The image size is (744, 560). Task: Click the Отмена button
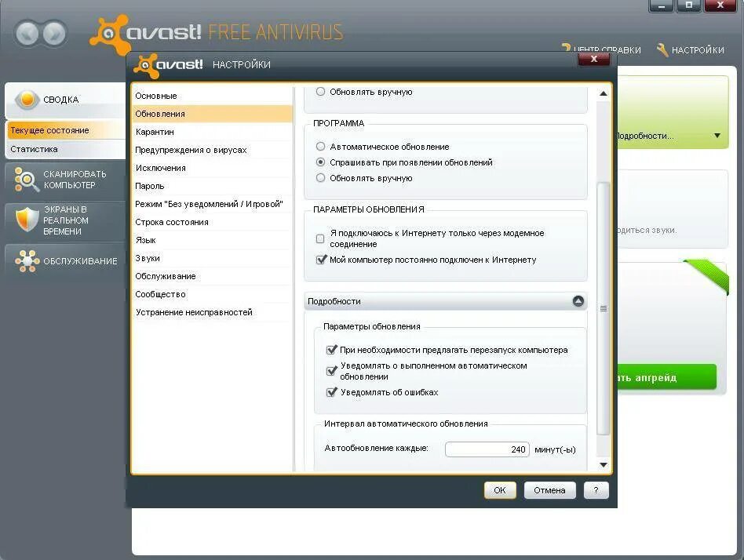point(549,490)
